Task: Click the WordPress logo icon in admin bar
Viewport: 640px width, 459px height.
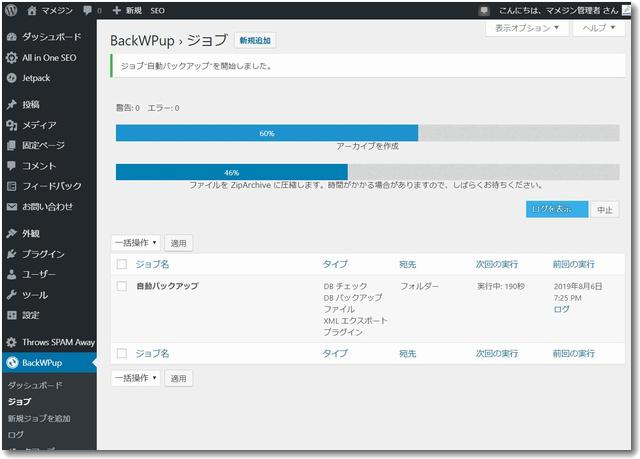Action: [11, 9]
